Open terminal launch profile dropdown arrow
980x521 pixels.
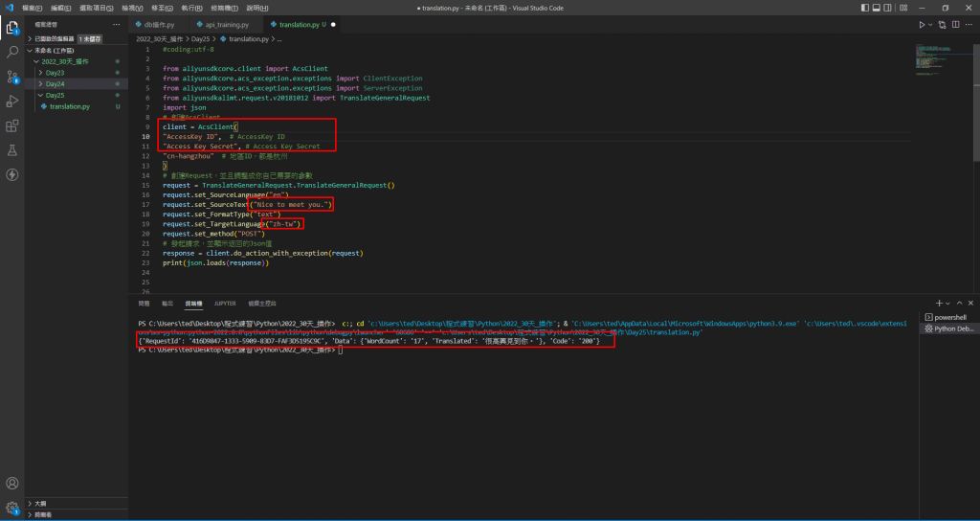point(947,303)
